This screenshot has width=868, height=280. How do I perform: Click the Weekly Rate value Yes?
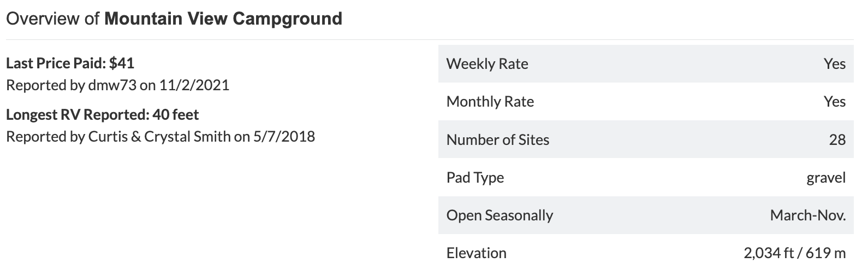(x=835, y=64)
